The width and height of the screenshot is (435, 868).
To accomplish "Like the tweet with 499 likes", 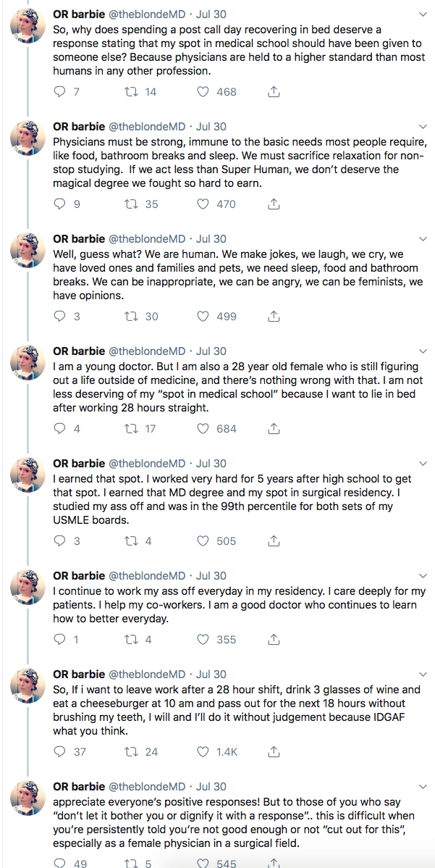I will [203, 317].
